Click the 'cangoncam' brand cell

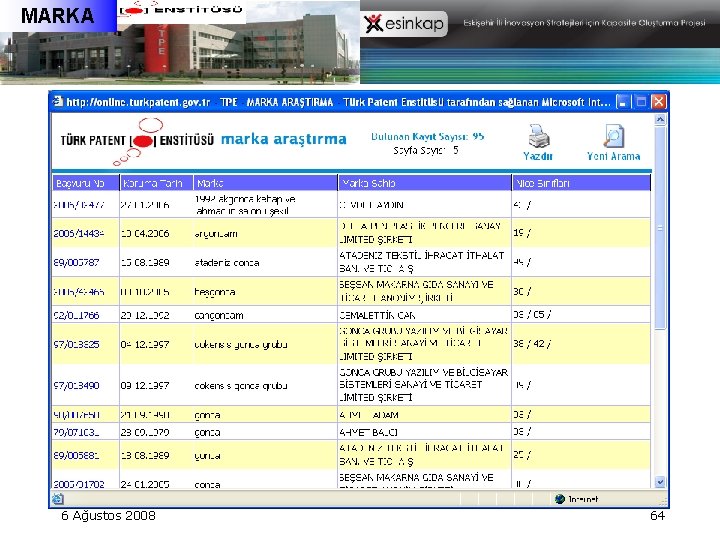coord(265,315)
